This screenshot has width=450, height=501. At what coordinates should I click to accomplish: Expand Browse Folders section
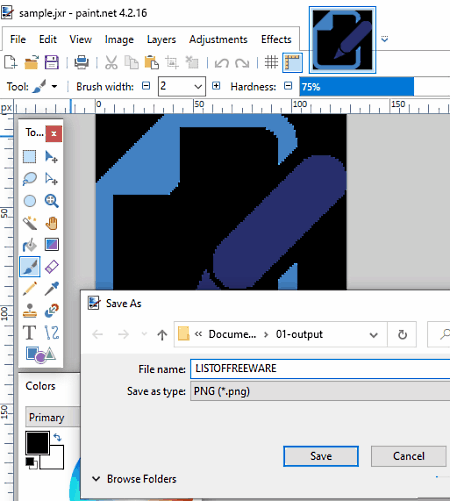(134, 479)
